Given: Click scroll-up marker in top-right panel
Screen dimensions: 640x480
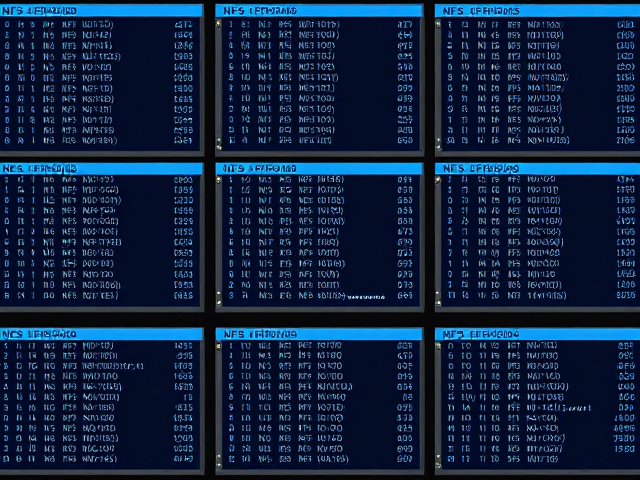Looking at the screenshot, I should (x=438, y=24).
